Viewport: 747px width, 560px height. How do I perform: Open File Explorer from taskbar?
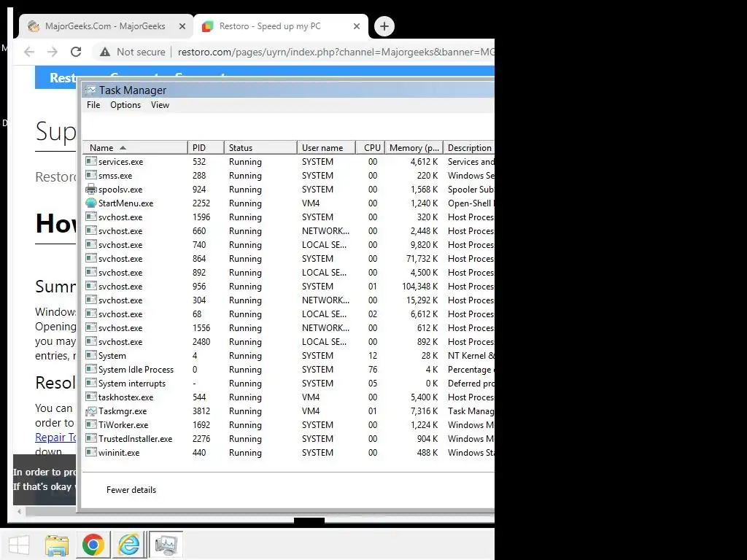click(x=57, y=544)
